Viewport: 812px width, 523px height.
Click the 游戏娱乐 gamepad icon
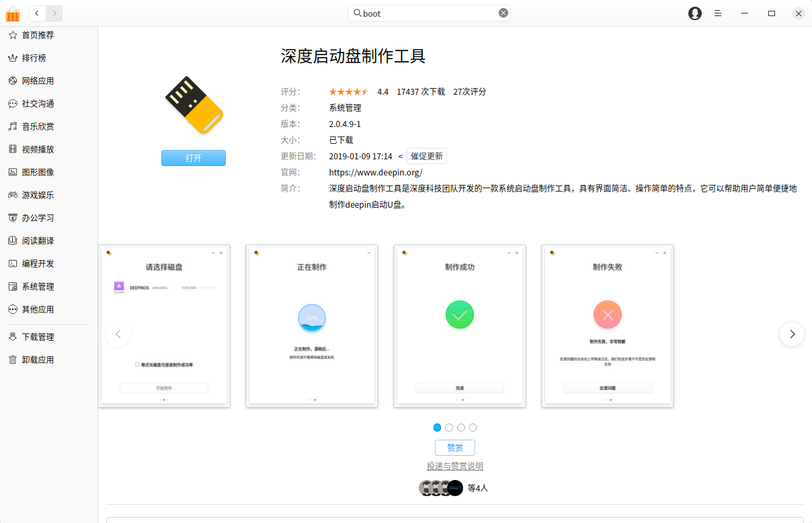pos(13,195)
